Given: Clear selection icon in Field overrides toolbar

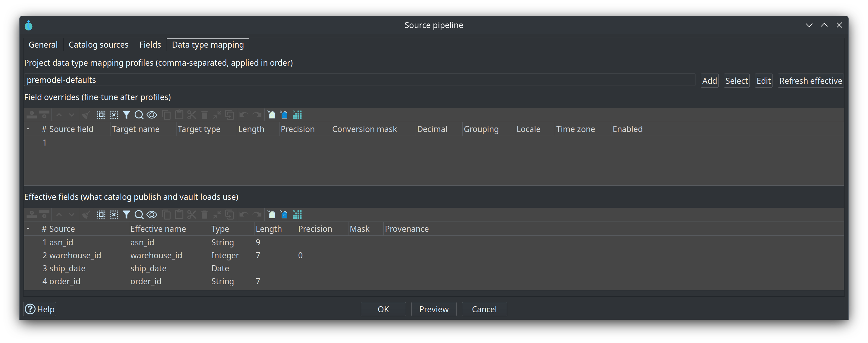Looking at the screenshot, I should coord(114,115).
